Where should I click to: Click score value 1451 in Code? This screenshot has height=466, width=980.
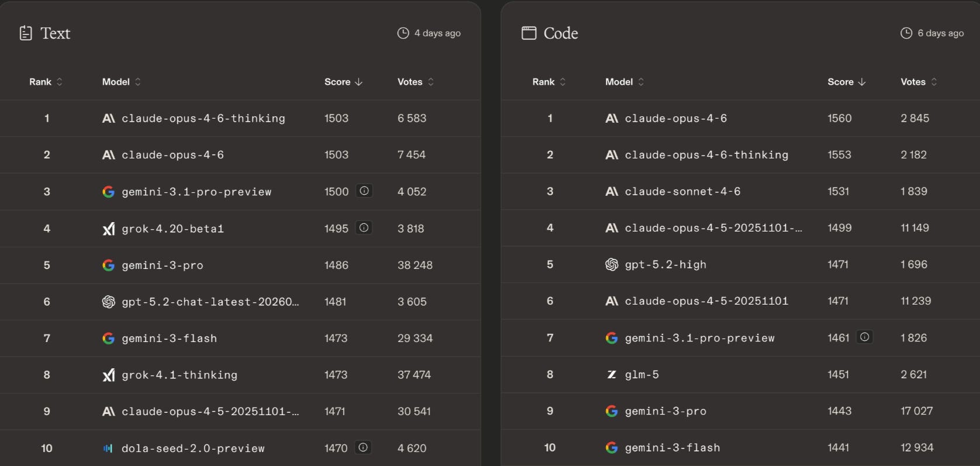pyautogui.click(x=839, y=375)
